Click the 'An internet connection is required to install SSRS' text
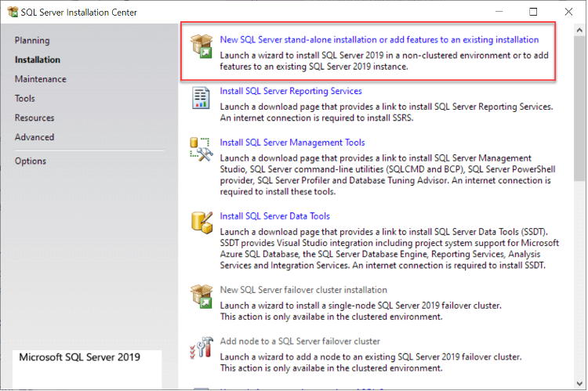The image size is (588, 391). (x=317, y=118)
